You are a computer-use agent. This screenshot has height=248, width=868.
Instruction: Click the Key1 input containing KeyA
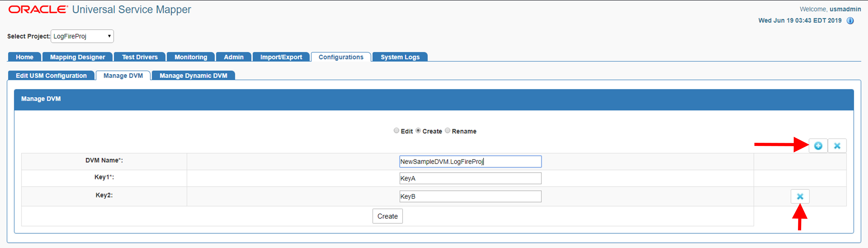[x=470, y=178]
